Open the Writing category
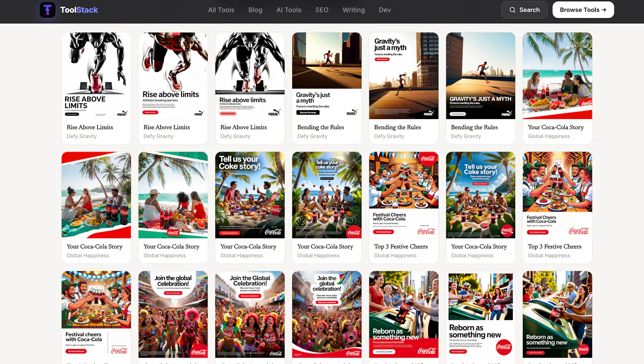The image size is (644, 364). pos(353,10)
